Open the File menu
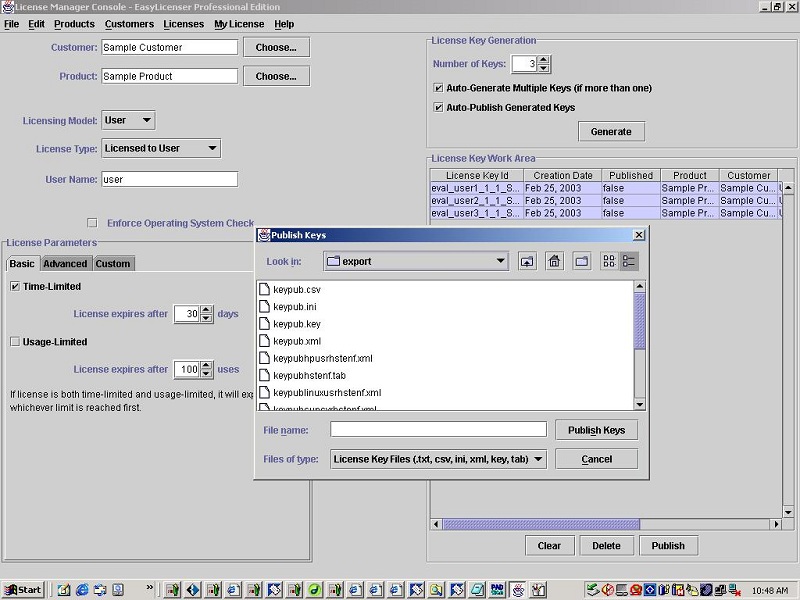The image size is (800, 600). [x=11, y=24]
